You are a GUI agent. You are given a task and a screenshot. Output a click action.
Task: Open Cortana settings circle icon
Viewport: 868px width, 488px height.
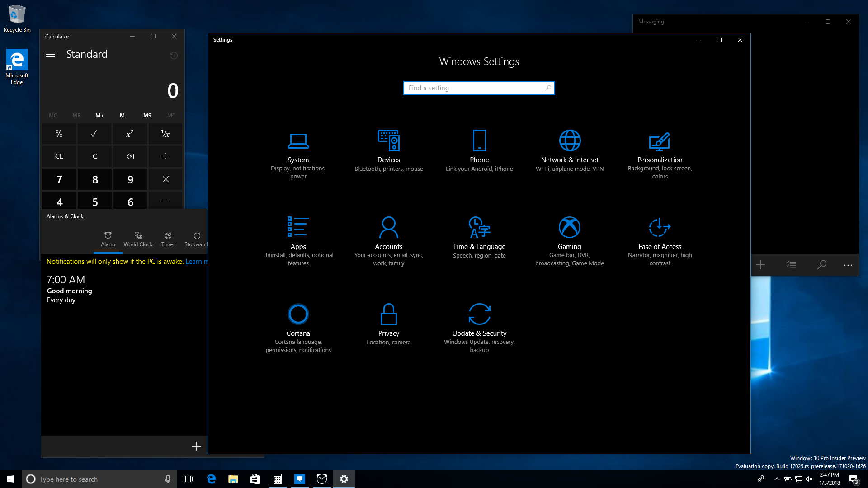[298, 314]
